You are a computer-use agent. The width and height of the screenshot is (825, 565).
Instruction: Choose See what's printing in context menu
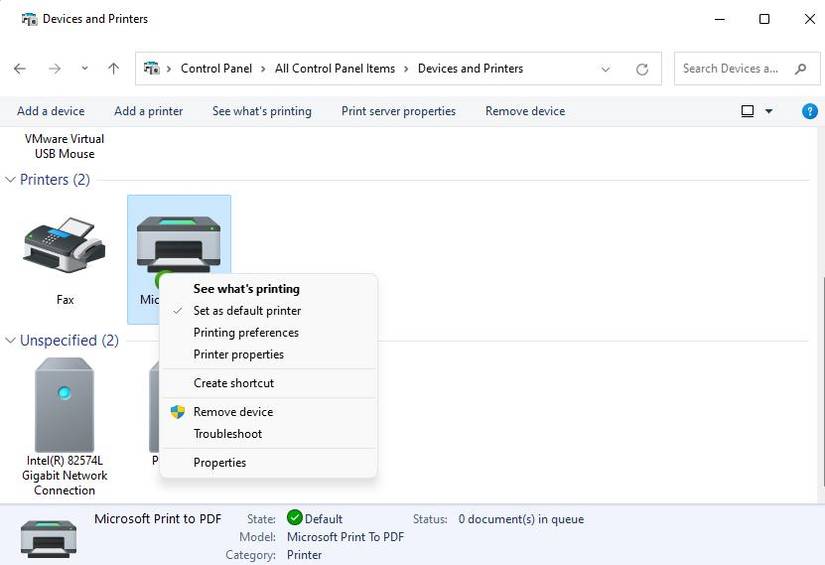[268, 289]
